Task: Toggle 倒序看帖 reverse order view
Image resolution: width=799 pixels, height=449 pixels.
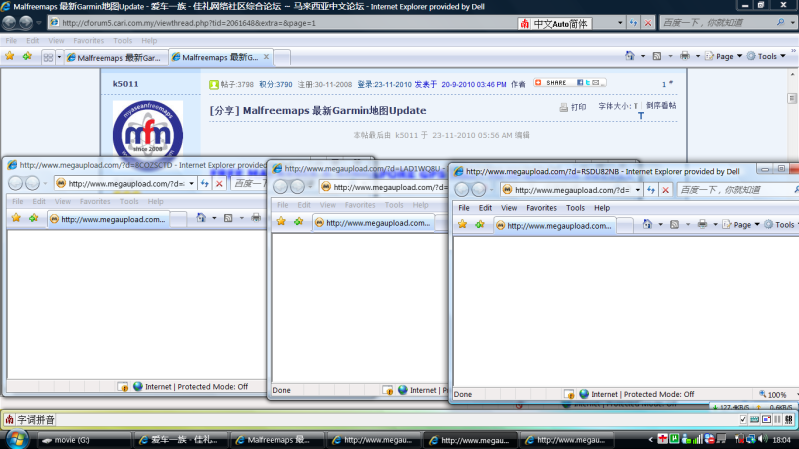Action: [660, 105]
